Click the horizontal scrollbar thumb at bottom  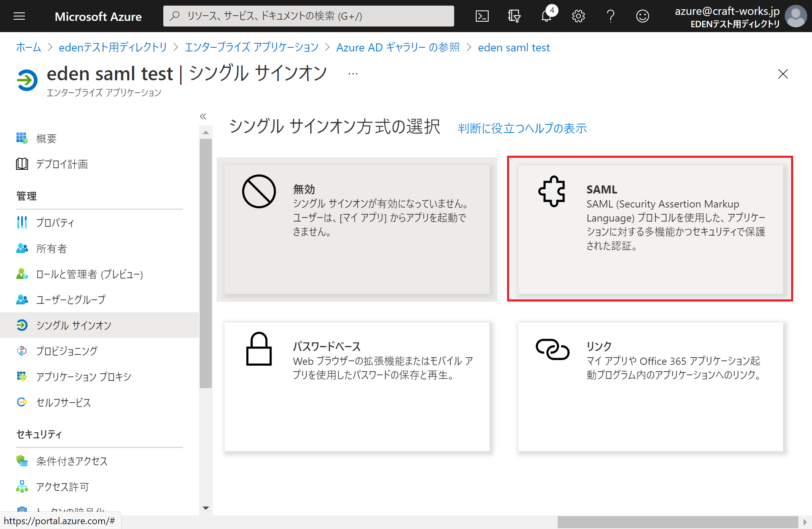(678, 522)
